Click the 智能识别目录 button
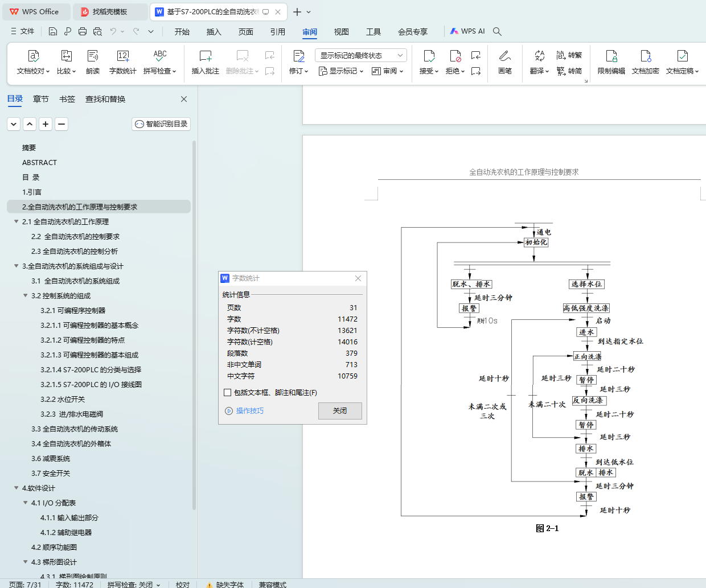The width and height of the screenshot is (706, 588). coord(161,124)
